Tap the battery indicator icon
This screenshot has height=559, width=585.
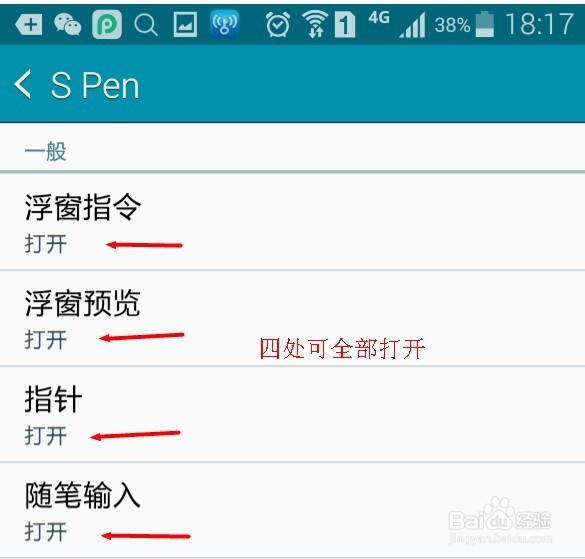click(485, 24)
